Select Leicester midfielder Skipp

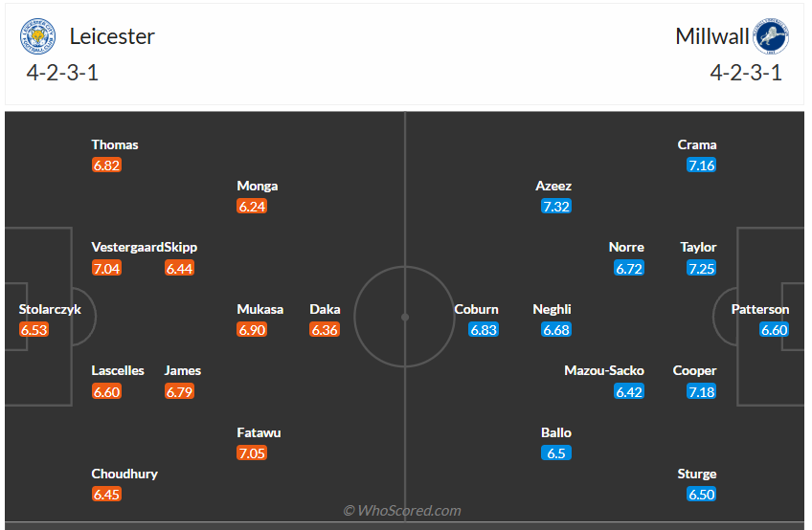181,247
